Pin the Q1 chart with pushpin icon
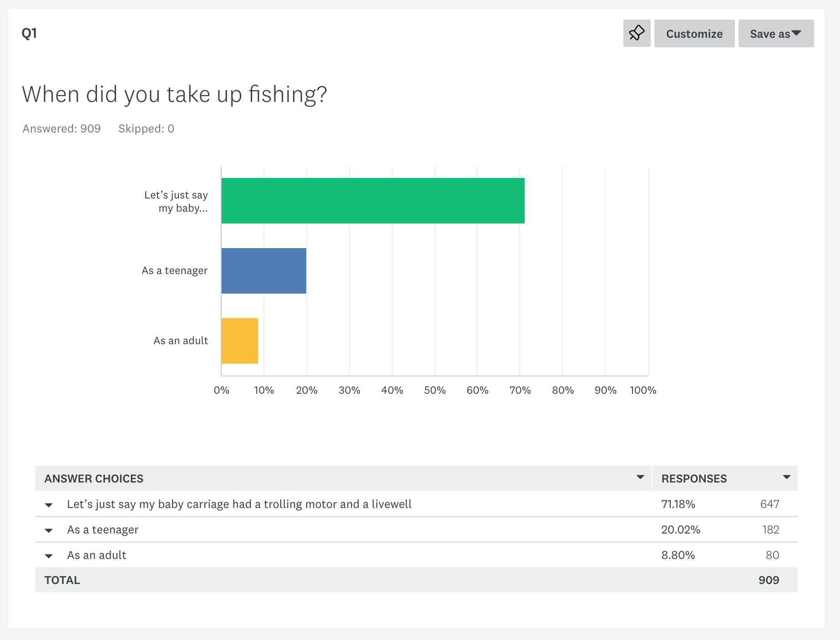 (637, 33)
